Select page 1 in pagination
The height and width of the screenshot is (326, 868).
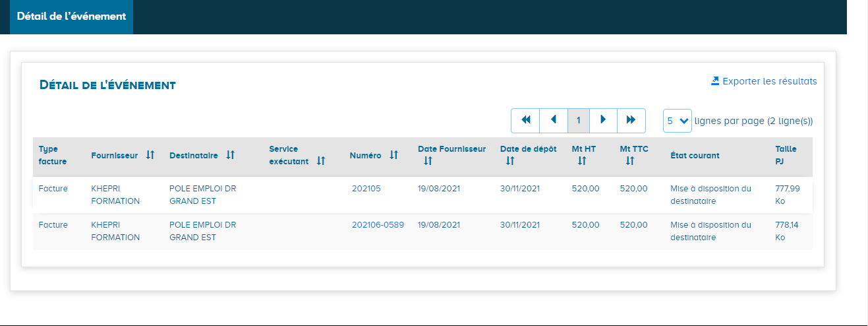pos(578,120)
